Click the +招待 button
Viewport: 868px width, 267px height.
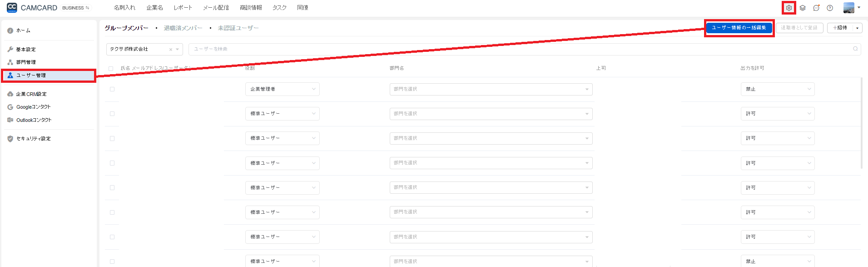click(840, 28)
